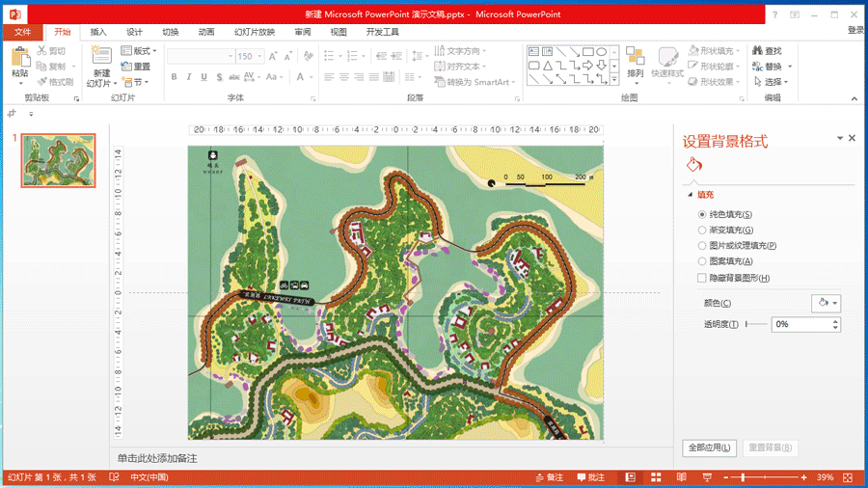Enable the Hide background graphics checkbox
The height and width of the screenshot is (488, 868).
tap(702, 278)
